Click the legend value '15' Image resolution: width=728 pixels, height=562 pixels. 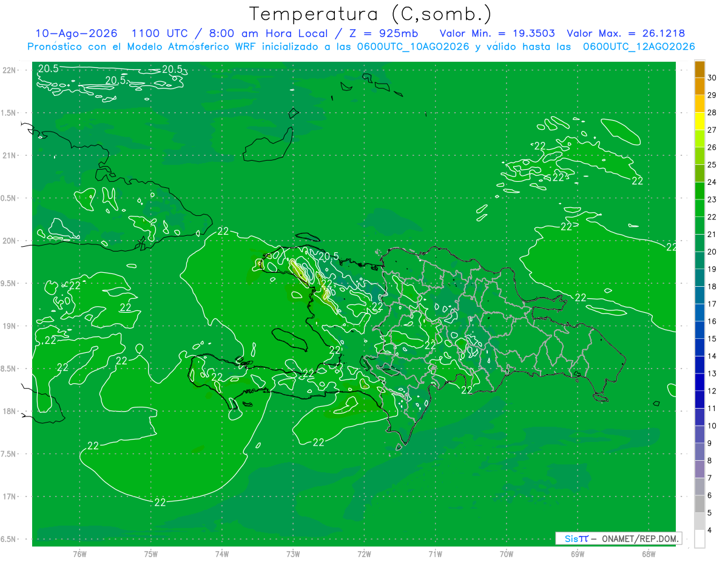point(712,339)
